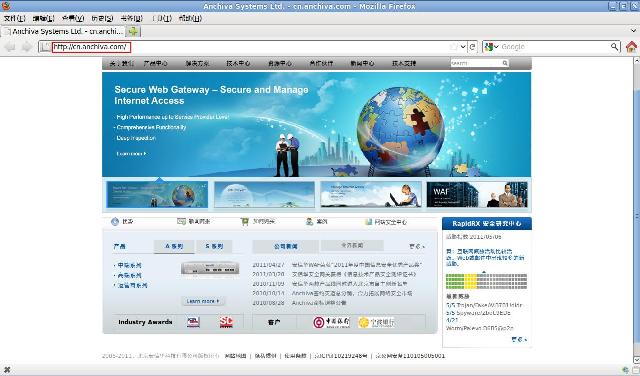Expand the list all tabs arrow
The height and width of the screenshot is (376, 640).
pyautogui.click(x=633, y=31)
